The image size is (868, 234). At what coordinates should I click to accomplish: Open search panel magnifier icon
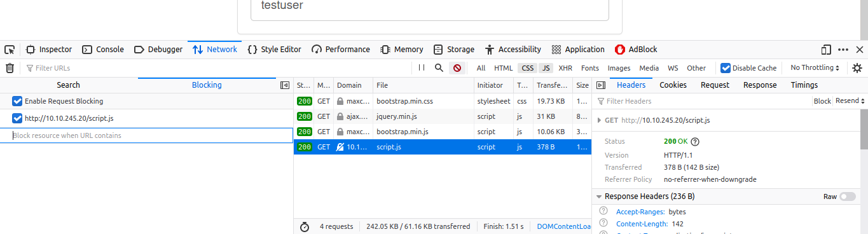pos(439,67)
